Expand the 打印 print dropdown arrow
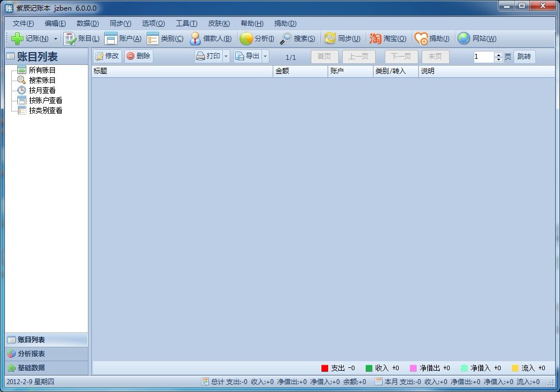This screenshot has height=392, width=560. tap(226, 57)
